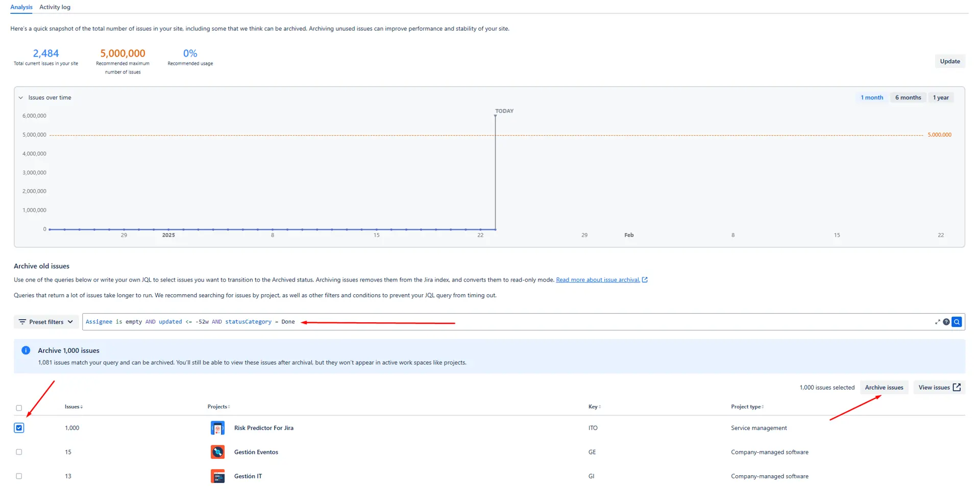Click the JQL search magnifier icon
The image size is (980, 489).
pyautogui.click(x=957, y=322)
